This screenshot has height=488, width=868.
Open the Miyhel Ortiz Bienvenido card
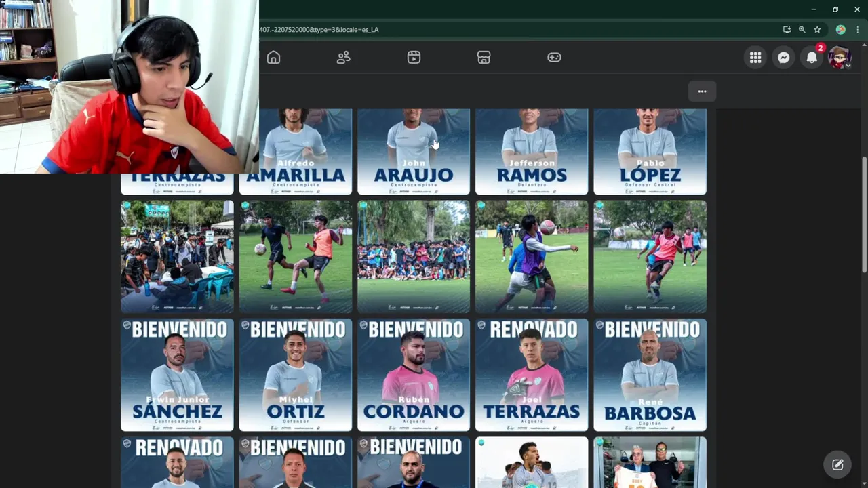[295, 375]
